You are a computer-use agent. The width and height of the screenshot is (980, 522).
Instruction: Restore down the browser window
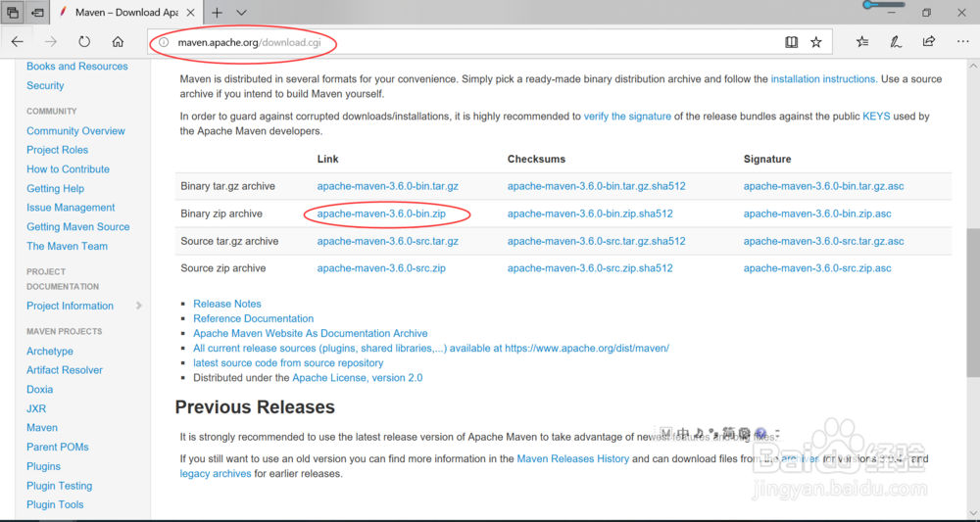tap(927, 13)
